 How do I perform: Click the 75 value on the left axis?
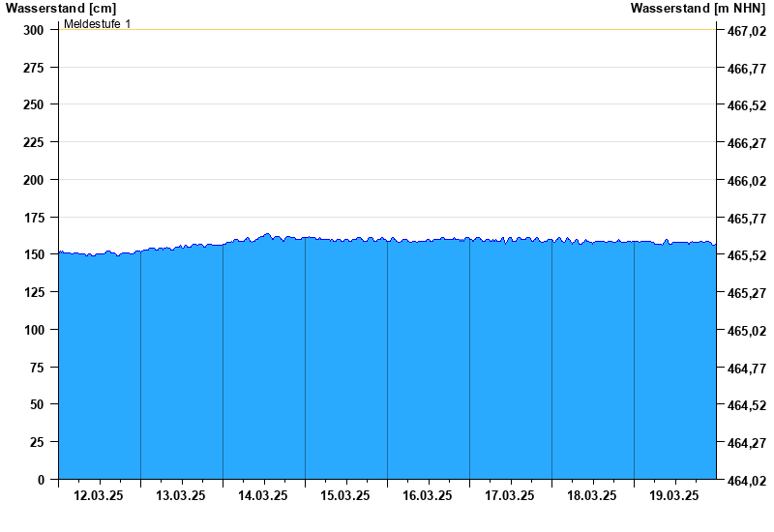(37, 368)
